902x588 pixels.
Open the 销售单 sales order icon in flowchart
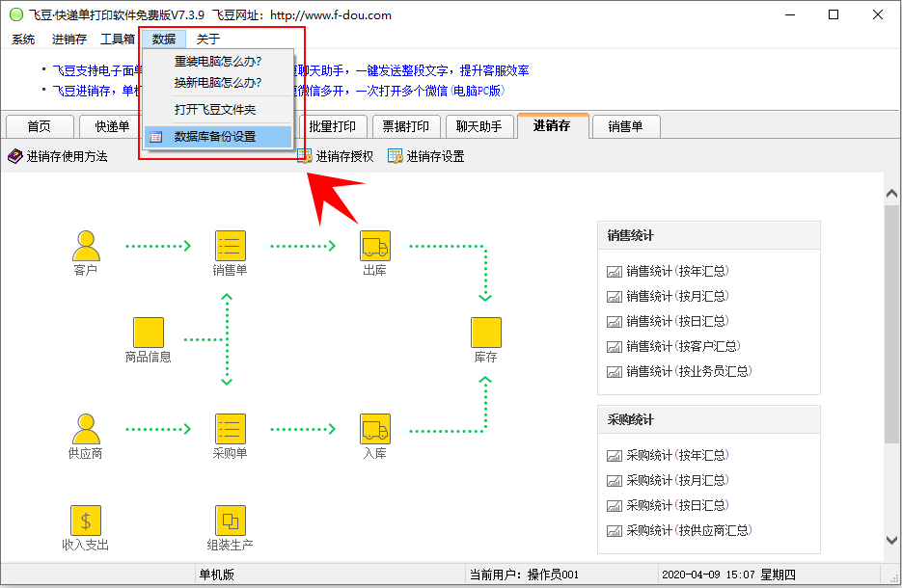231,246
